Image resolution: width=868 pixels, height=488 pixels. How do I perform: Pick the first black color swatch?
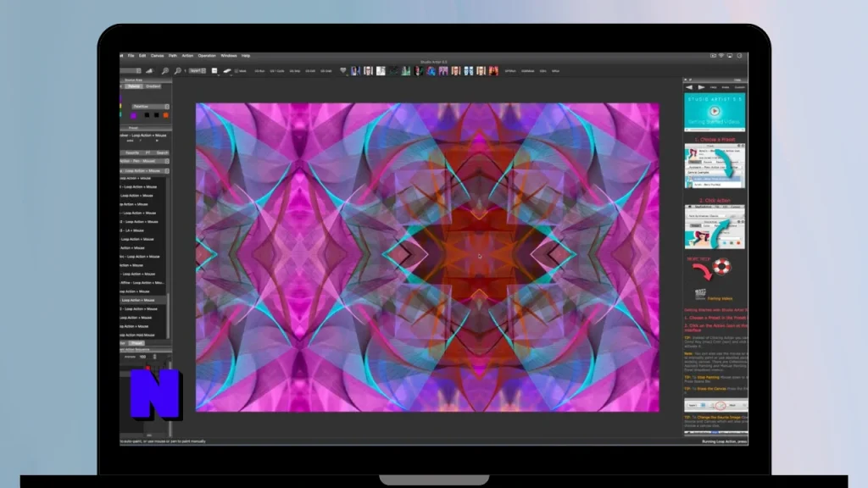click(147, 115)
